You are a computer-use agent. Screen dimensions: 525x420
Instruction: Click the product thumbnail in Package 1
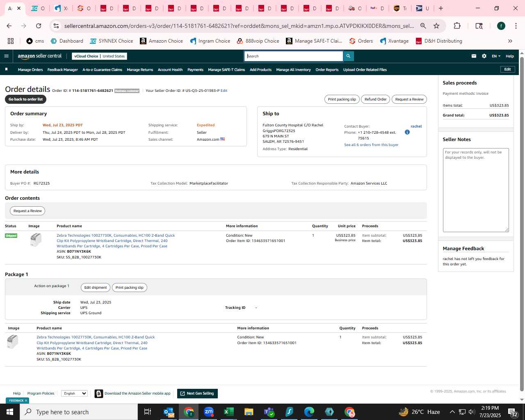[13, 342]
